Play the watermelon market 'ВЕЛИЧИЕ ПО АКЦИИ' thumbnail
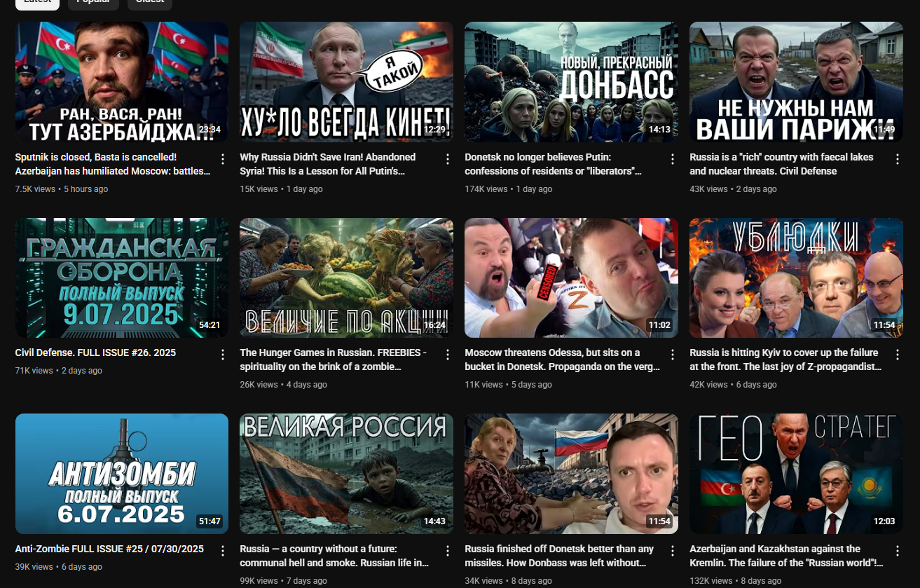 coord(346,278)
